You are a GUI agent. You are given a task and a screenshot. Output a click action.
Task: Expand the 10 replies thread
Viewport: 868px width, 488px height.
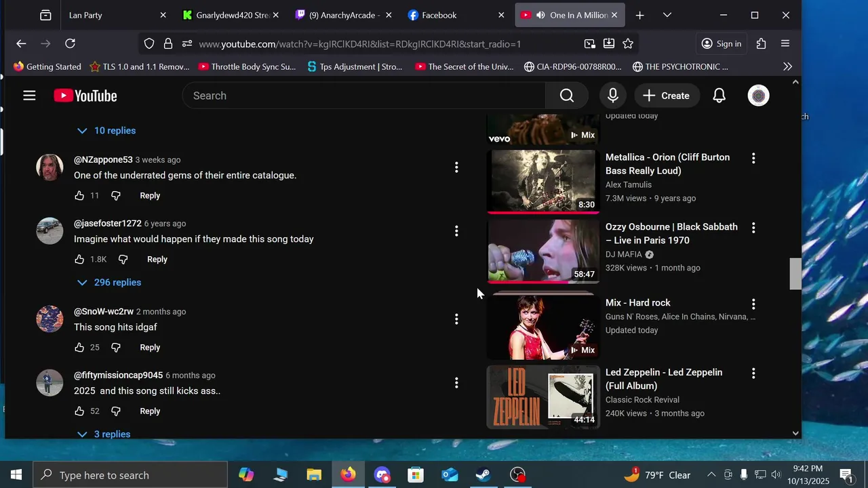106,130
